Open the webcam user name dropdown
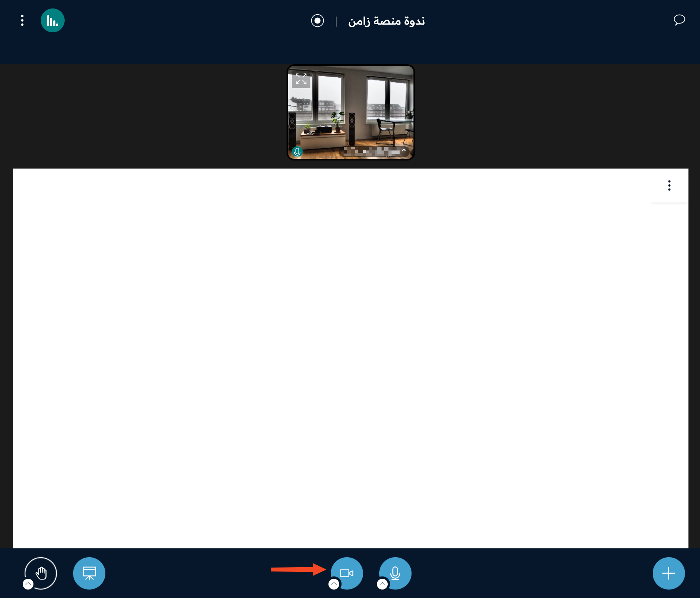700x598 pixels. [375, 151]
